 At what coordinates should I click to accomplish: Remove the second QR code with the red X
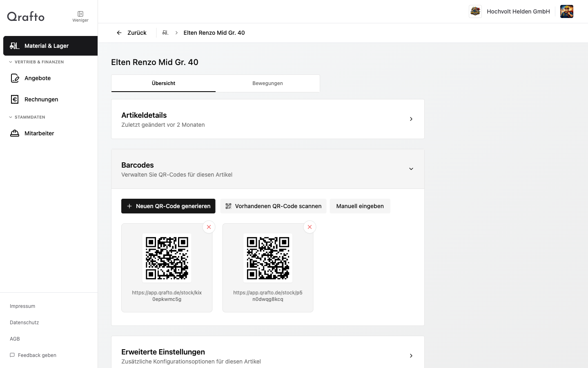[310, 227]
